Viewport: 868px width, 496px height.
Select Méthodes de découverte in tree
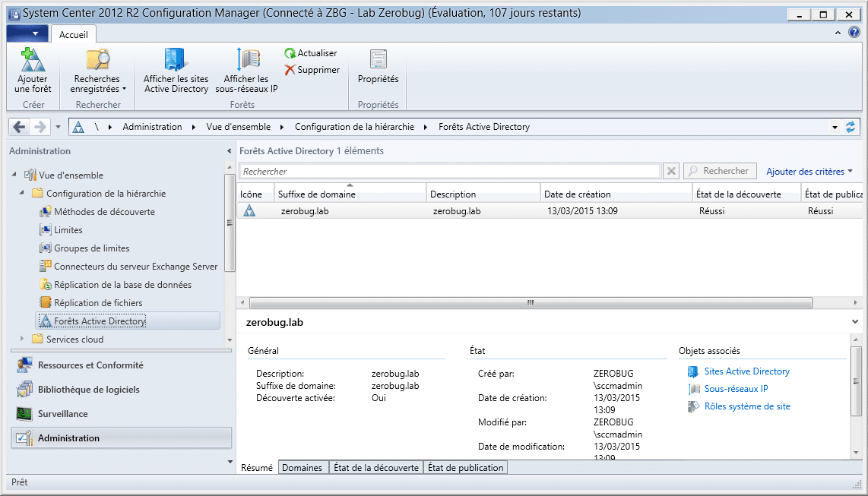pos(104,212)
